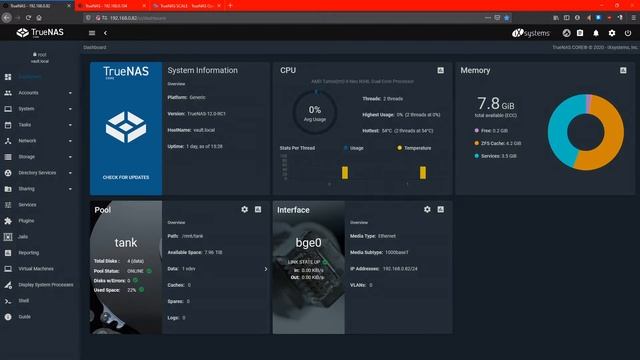Click the Storage icon in sidebar

coord(8,157)
